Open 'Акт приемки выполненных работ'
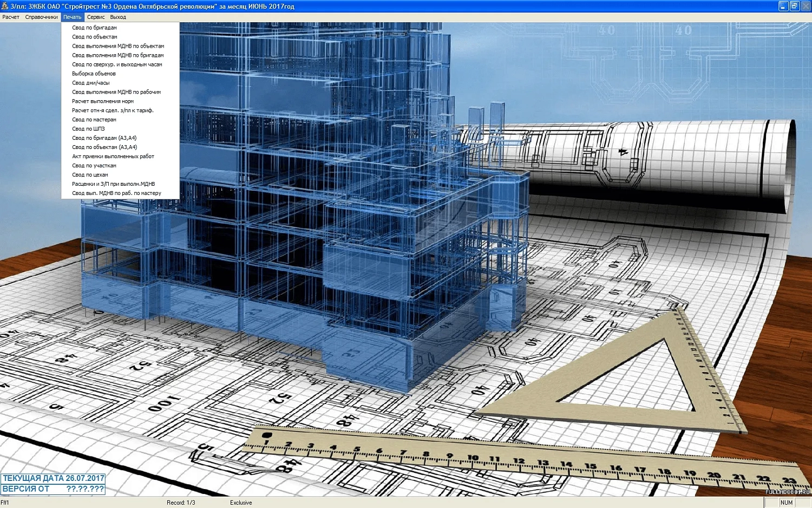Image resolution: width=812 pixels, height=508 pixels. coord(120,157)
